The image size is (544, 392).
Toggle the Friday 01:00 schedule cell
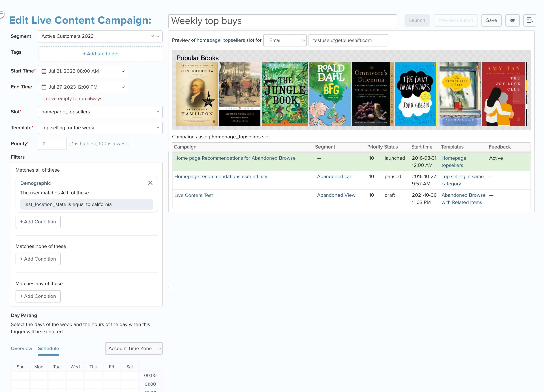pos(112,384)
